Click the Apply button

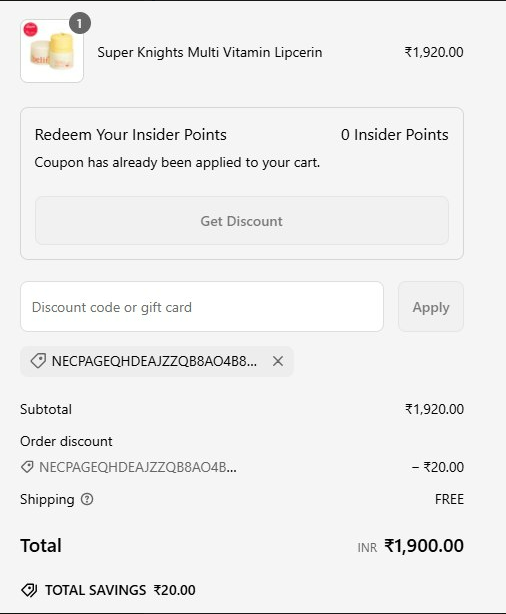point(431,307)
